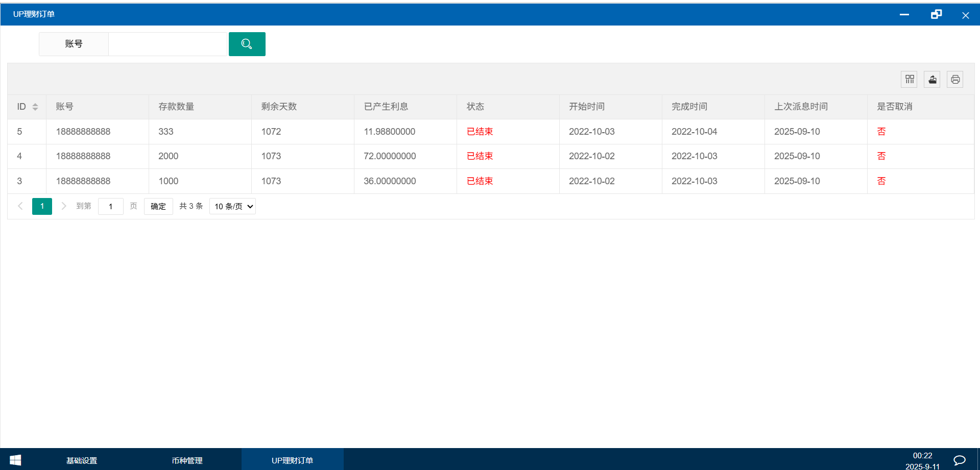This screenshot has width=980, height=470.
Task: Focus the page number jump input box
Action: (110, 206)
